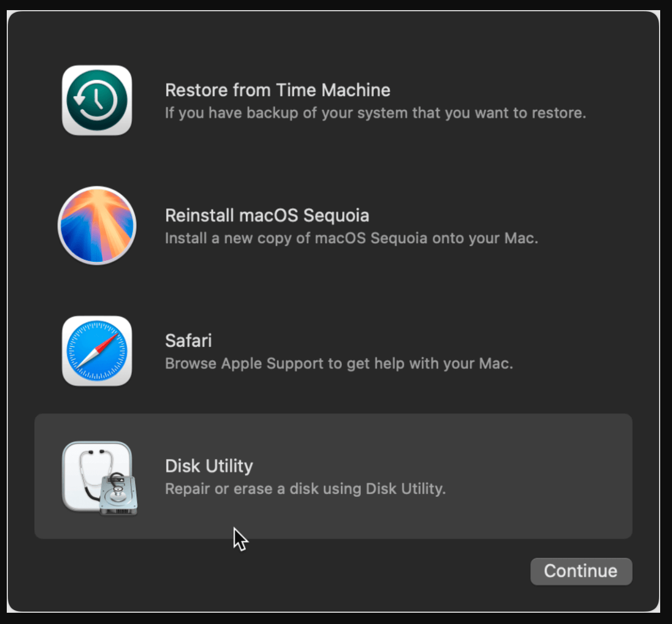This screenshot has width=672, height=624.
Task: Click the Restore from Time Machine title text
Action: 277,90
